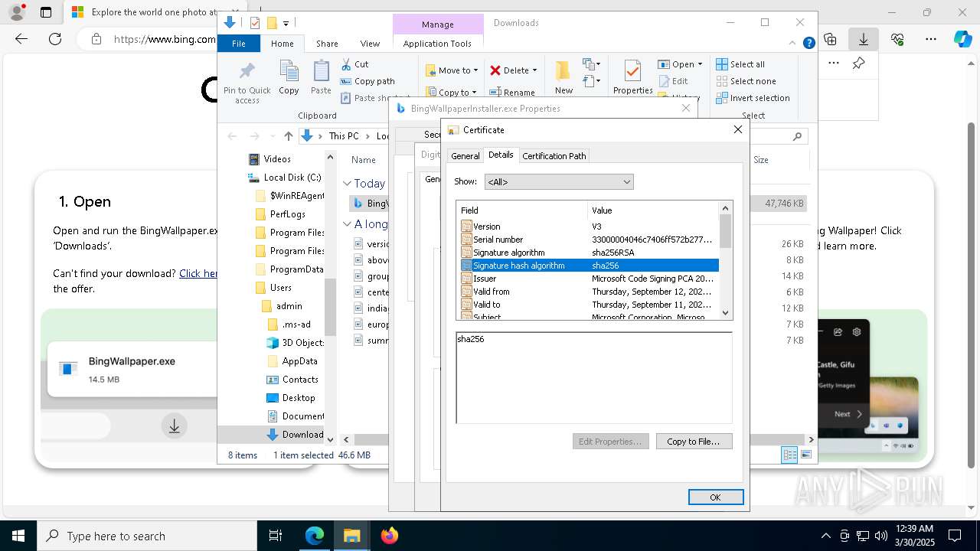Select the Valid from row
The width and height of the screenshot is (980, 551).
(x=587, y=292)
